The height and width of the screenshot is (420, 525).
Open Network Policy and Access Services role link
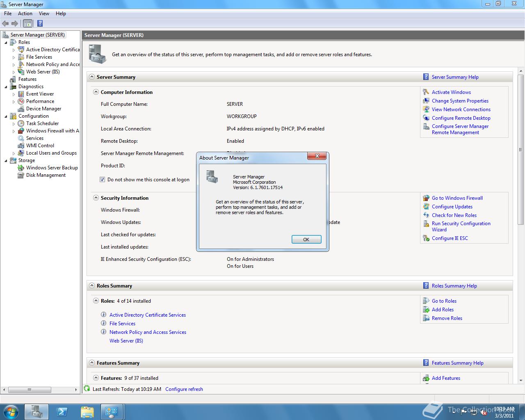(148, 332)
